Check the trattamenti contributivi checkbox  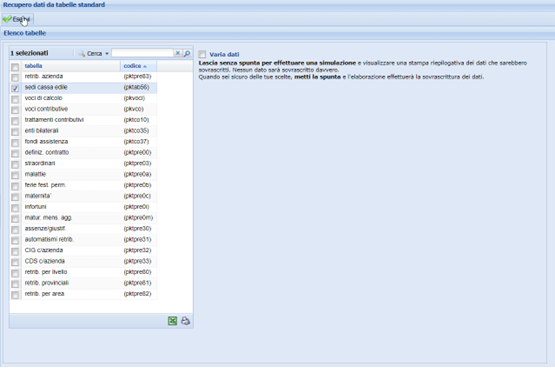click(x=15, y=121)
